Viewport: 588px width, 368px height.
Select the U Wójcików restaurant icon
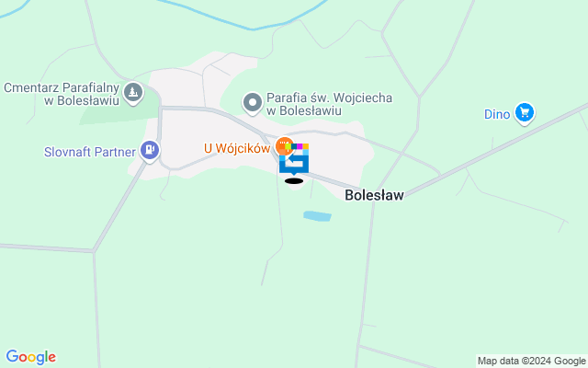click(x=284, y=146)
